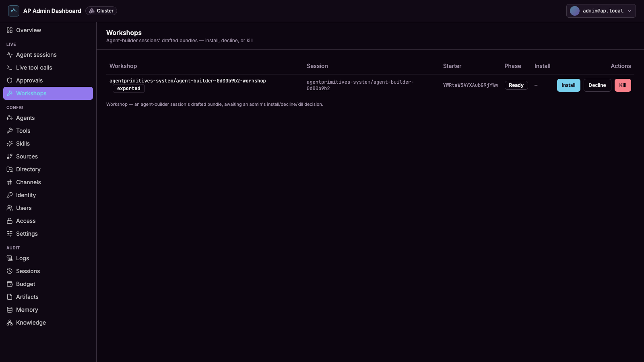Image resolution: width=644 pixels, height=362 pixels.
Task: Open the admin@ap.local account dropdown
Action: point(601,11)
